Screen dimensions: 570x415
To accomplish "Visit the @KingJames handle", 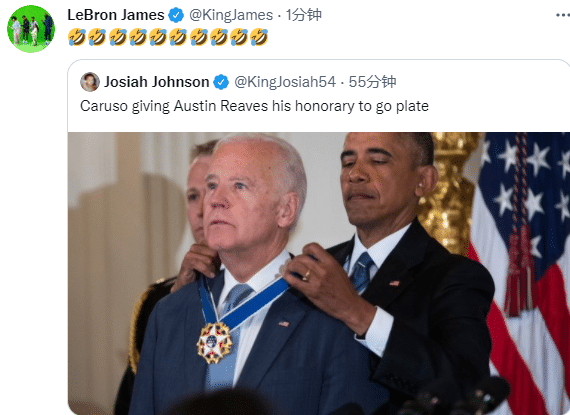I will pos(231,15).
